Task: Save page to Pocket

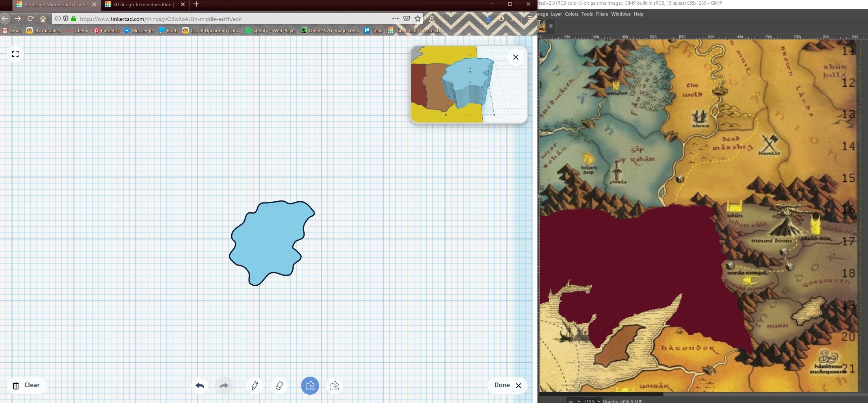Action: (407, 19)
